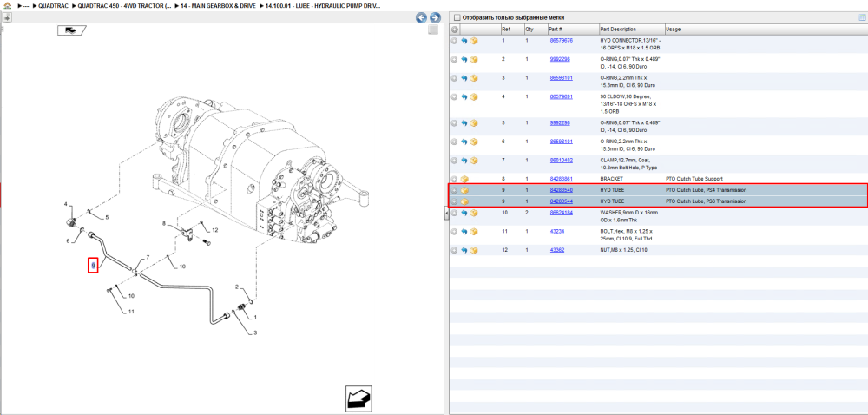Image resolution: width=868 pixels, height=415 pixels.
Task: Toggle select circle for 84283540 HYD TUBE row
Action: click(x=455, y=190)
